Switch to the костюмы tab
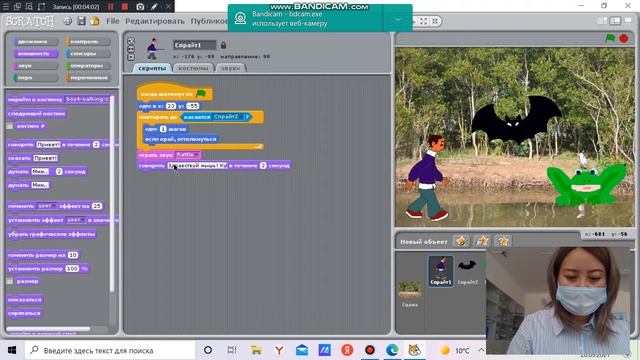The image size is (640, 360). 193,68
